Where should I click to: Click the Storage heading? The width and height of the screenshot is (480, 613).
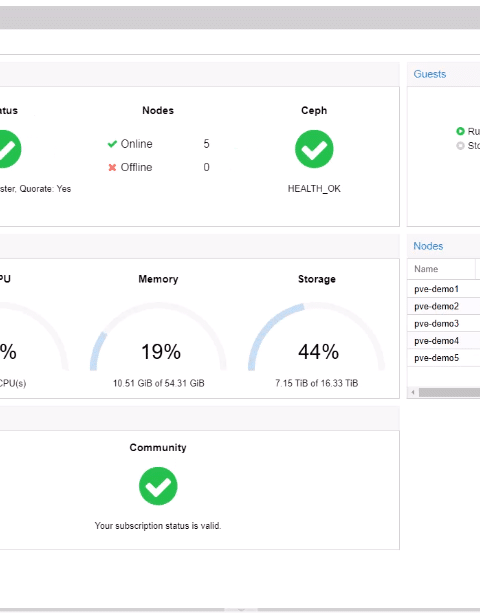coord(317,279)
